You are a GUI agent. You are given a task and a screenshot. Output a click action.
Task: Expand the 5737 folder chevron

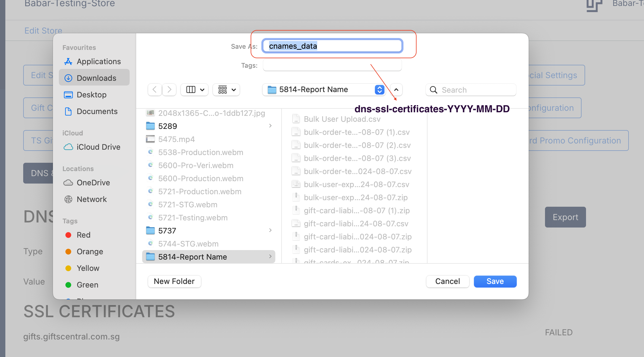[x=270, y=230]
